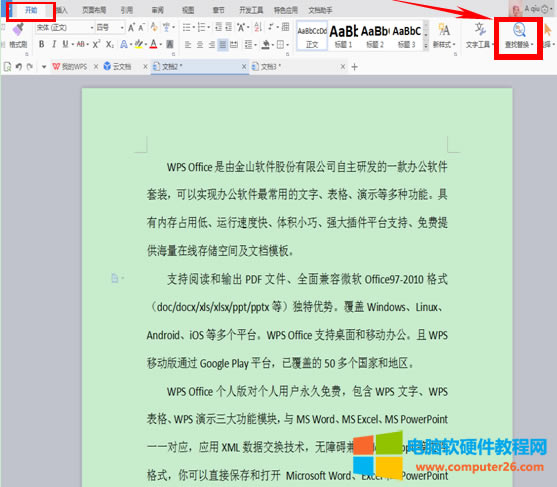Open the New Style (新样式) dropdown
Image resolution: width=557 pixels, height=487 pixels.
tap(444, 36)
